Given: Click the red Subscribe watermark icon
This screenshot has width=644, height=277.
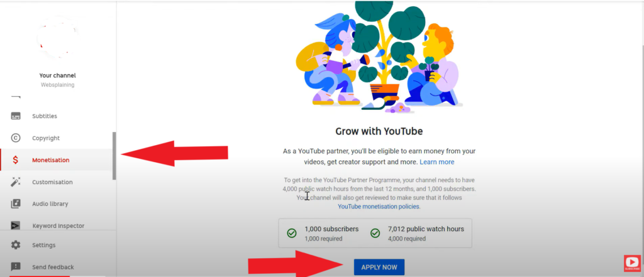Looking at the screenshot, I should click(632, 263).
